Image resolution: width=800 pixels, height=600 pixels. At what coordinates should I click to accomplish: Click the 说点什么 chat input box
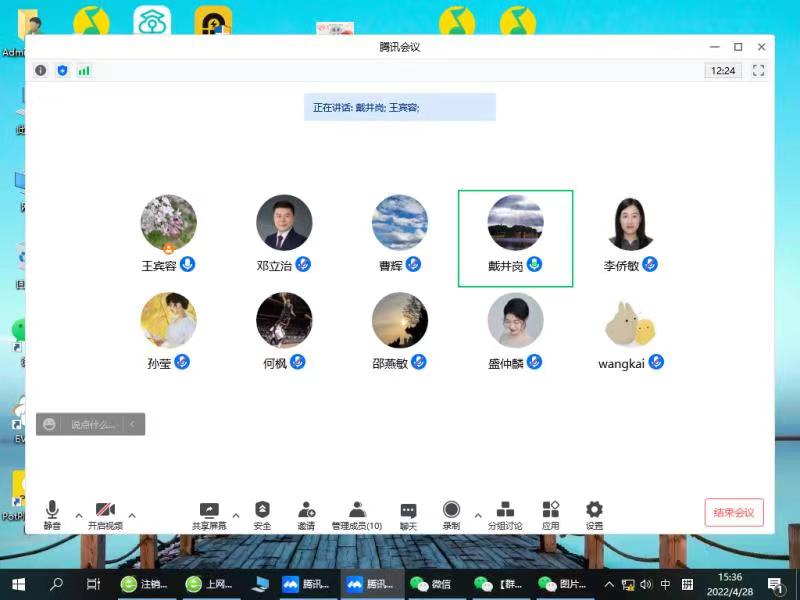pos(92,425)
